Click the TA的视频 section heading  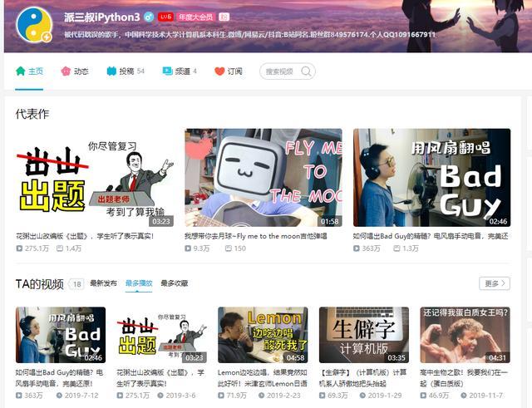coord(39,284)
